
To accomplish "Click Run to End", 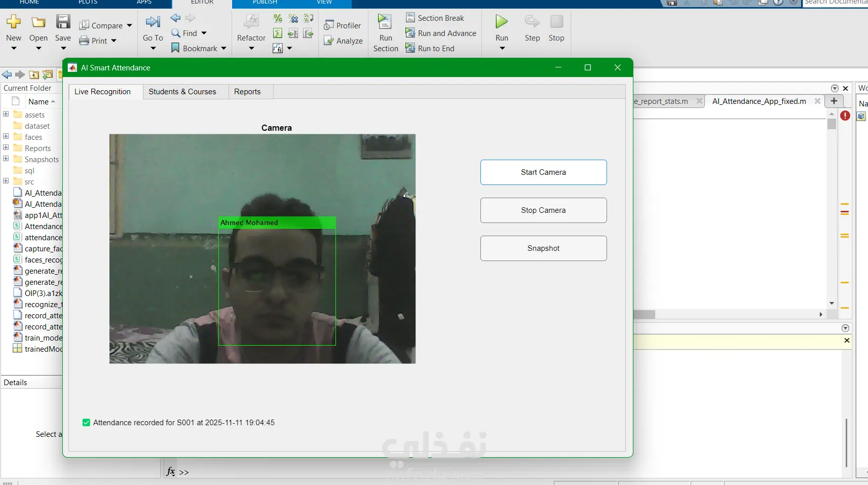I will pos(430,48).
